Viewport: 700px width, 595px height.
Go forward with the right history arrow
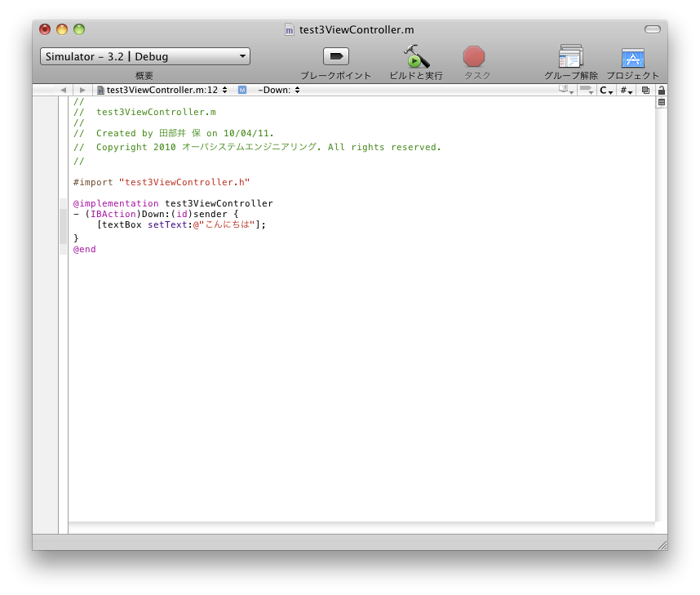(x=82, y=90)
